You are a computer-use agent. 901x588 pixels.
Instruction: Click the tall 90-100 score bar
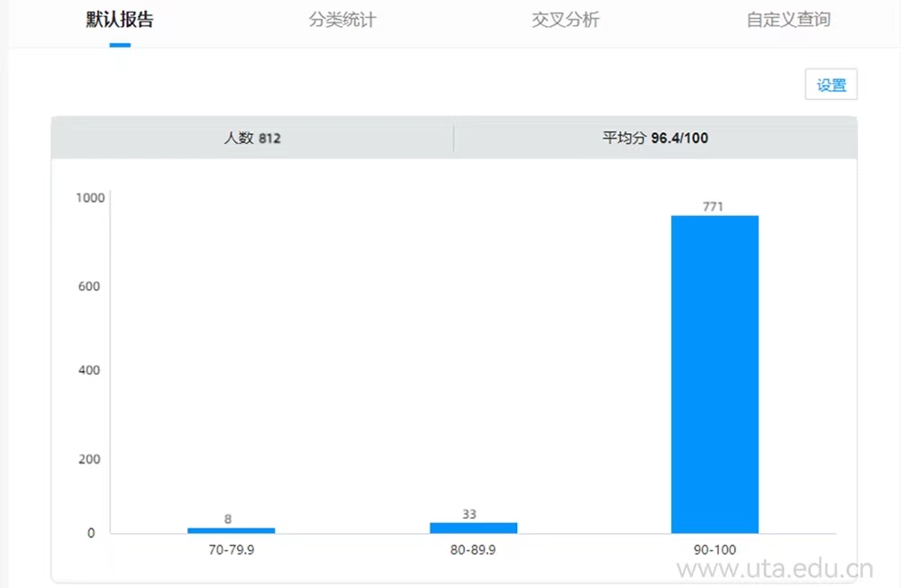(714, 374)
